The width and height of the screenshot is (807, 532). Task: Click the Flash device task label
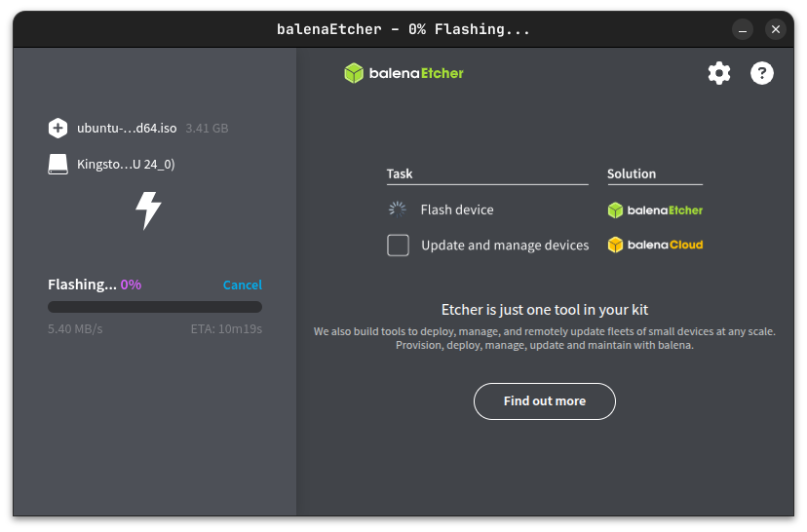pyautogui.click(x=457, y=209)
